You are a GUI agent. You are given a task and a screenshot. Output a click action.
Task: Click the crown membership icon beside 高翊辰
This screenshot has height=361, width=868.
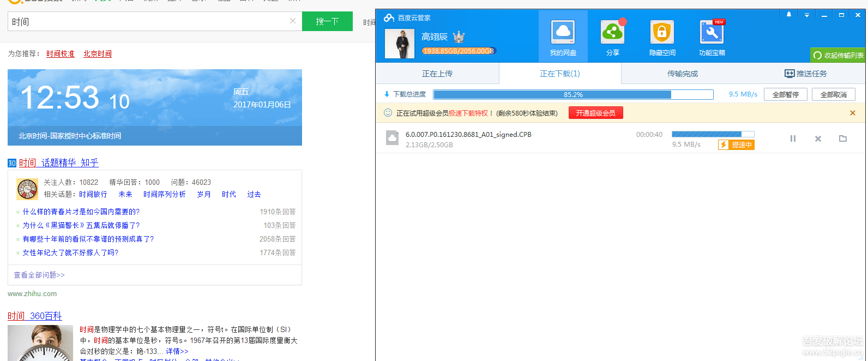(x=459, y=37)
